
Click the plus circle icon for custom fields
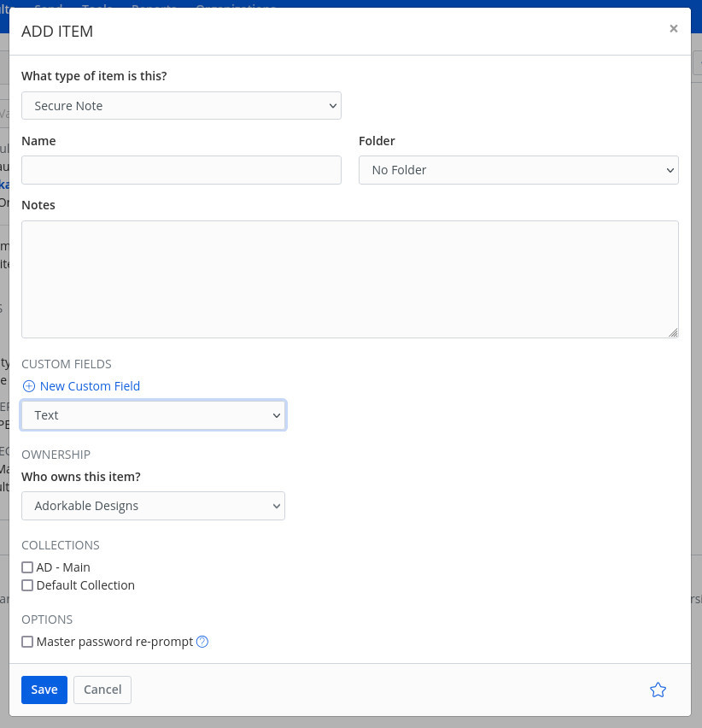click(29, 386)
